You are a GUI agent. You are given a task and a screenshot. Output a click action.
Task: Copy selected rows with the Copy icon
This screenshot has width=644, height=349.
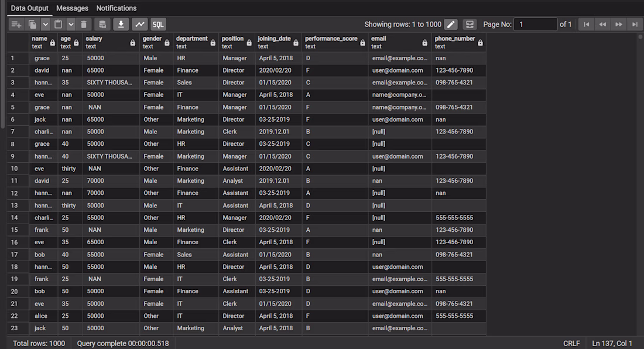click(x=32, y=25)
